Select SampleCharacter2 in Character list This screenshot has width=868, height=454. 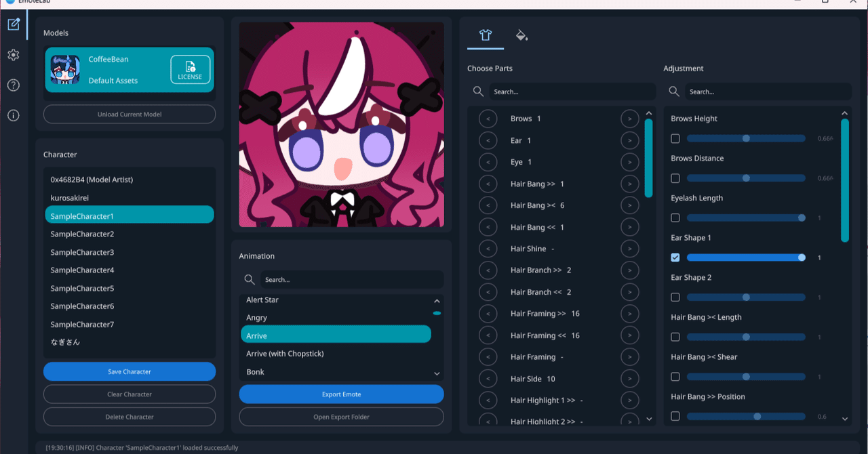click(130, 234)
